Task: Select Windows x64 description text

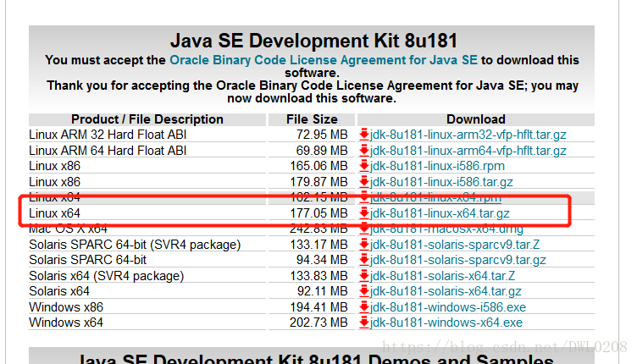Action: [x=66, y=323]
